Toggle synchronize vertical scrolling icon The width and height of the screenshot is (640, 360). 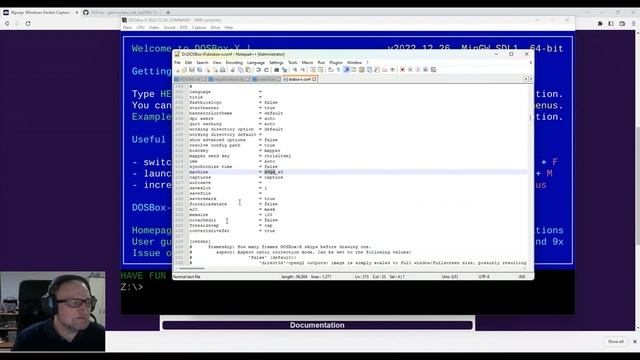(x=313, y=70)
